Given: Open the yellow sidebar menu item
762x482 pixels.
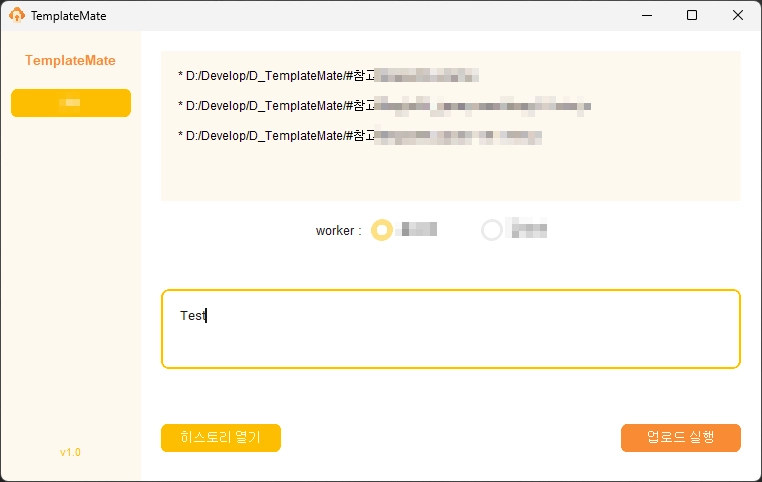Looking at the screenshot, I should click(71, 103).
